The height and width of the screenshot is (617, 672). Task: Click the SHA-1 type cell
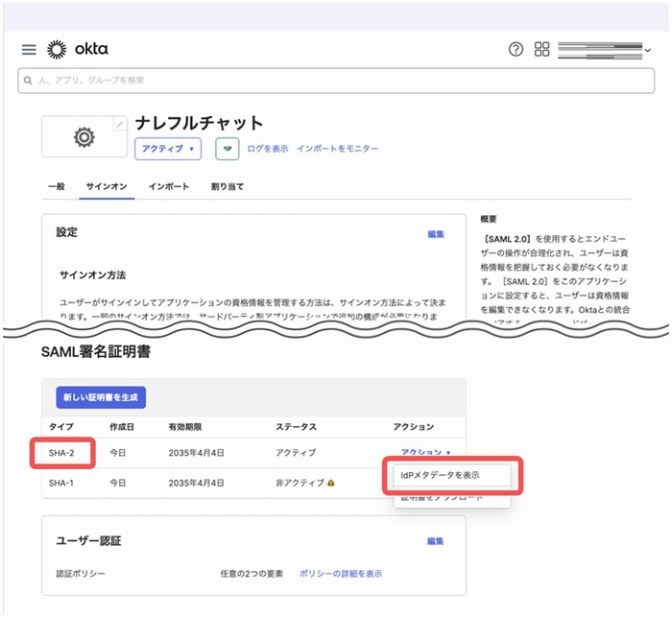[60, 483]
